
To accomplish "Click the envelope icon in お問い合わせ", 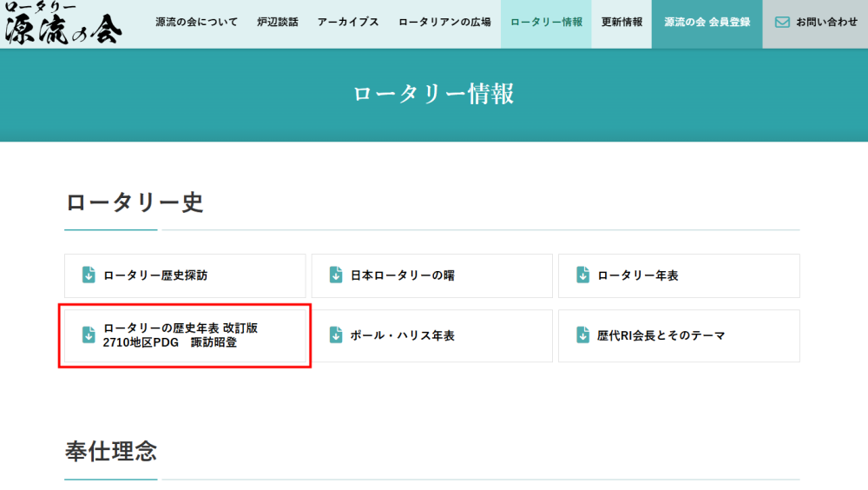I will coord(782,23).
